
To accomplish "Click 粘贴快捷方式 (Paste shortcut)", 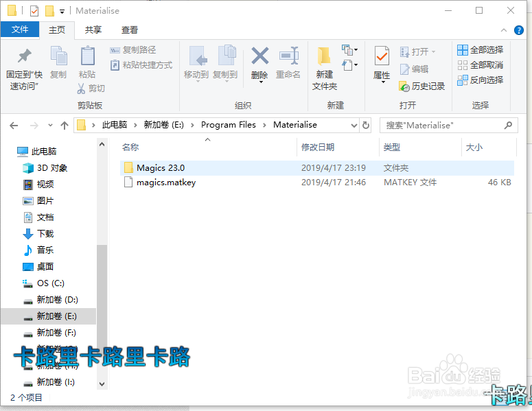I will tap(141, 65).
